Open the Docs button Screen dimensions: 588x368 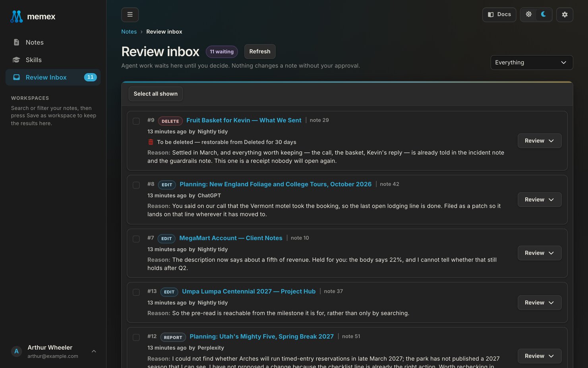coord(499,15)
